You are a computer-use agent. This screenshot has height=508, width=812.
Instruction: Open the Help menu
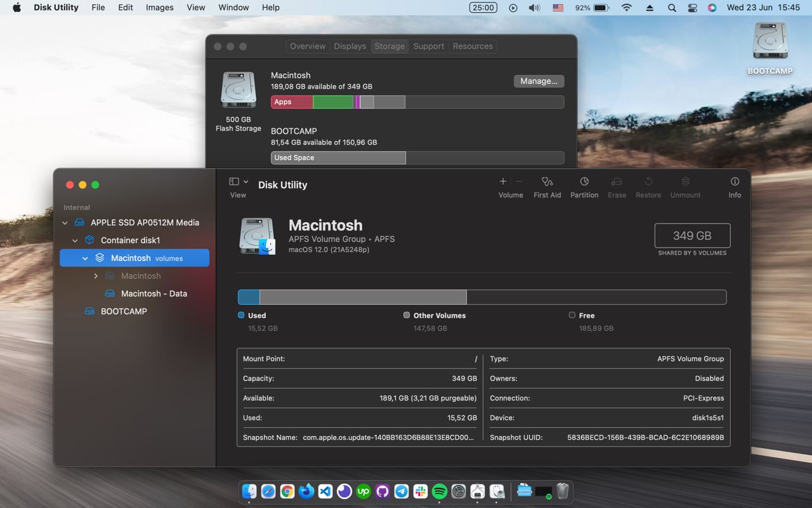tap(271, 8)
